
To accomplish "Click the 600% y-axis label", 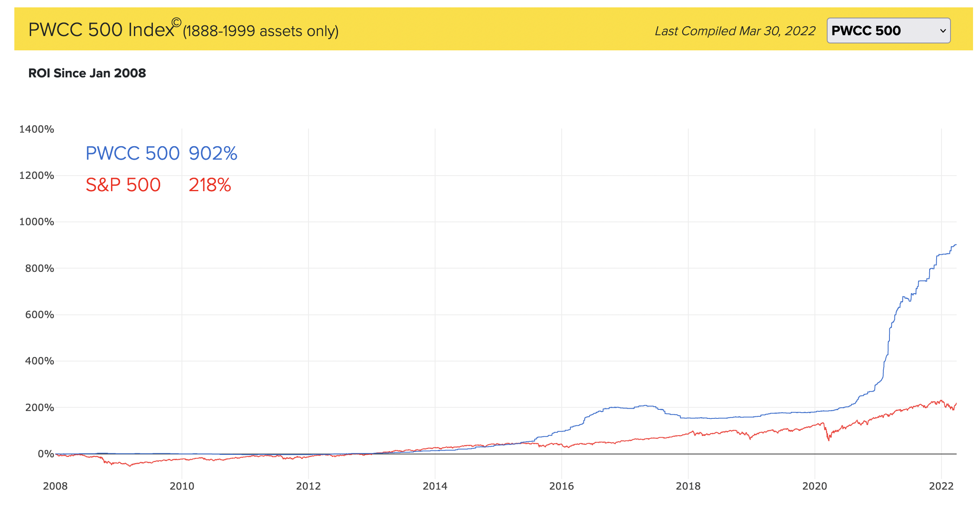I will pos(39,314).
